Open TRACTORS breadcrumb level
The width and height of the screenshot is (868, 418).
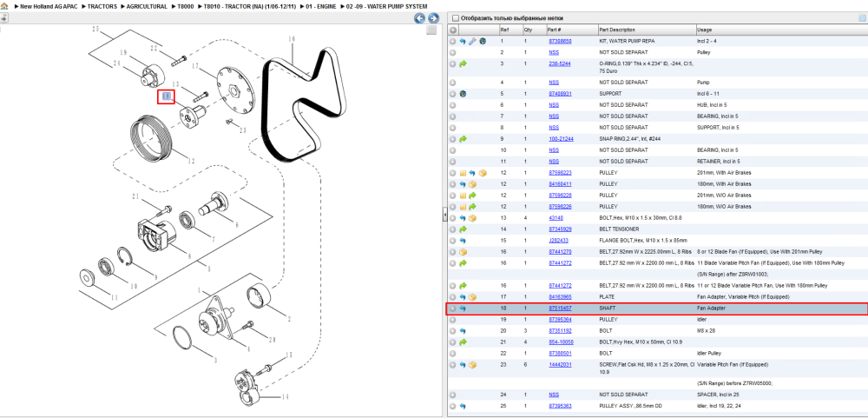102,6
